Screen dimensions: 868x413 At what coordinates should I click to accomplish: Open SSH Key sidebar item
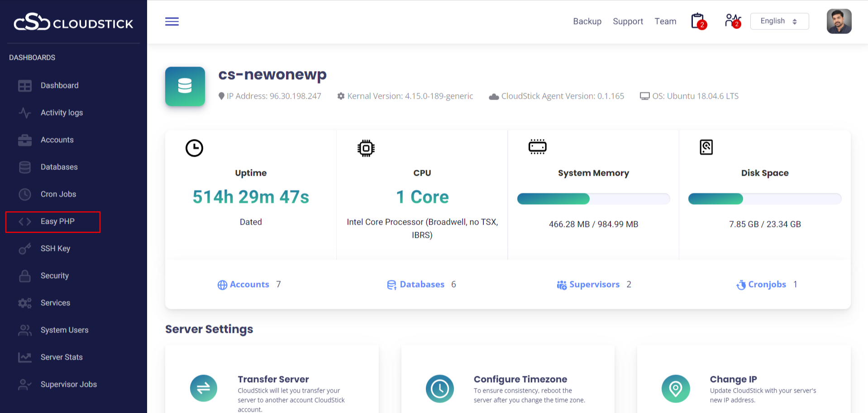[55, 249]
